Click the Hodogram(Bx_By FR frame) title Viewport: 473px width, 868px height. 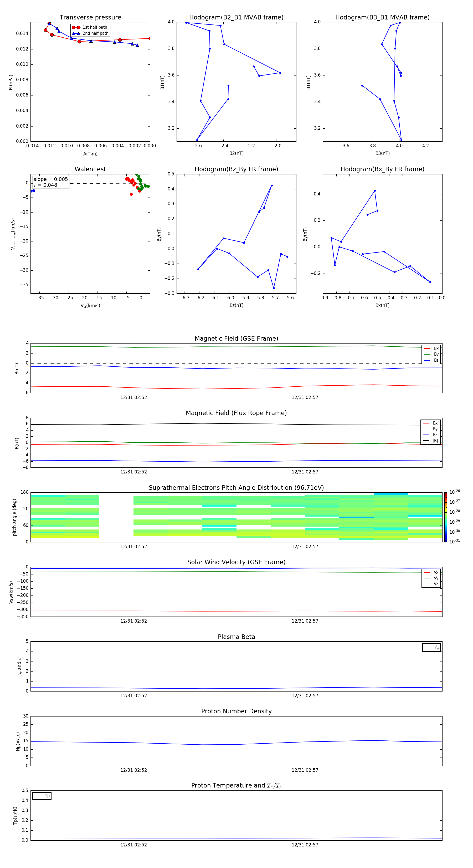pyautogui.click(x=382, y=169)
